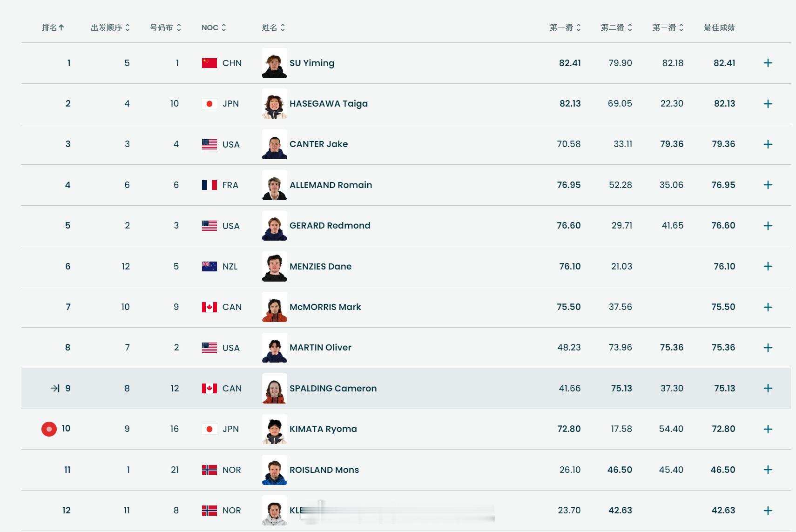Sort the table by 排名 column
The width and height of the screenshot is (796, 532).
click(53, 27)
